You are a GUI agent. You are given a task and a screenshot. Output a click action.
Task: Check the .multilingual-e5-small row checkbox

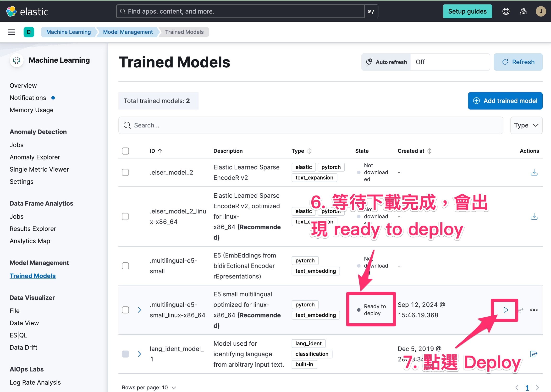125,266
